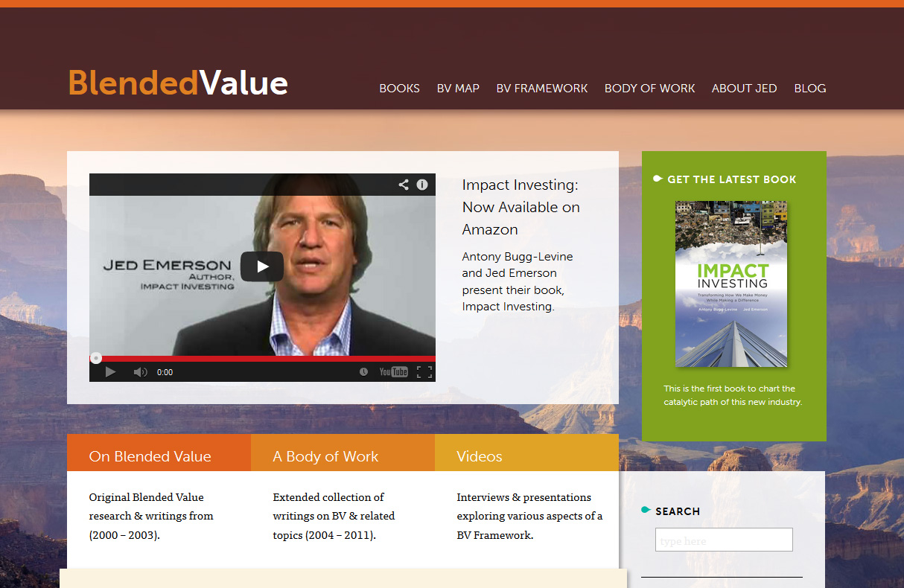The height and width of the screenshot is (588, 904).
Task: Click the share icon on the video
Action: point(403,185)
